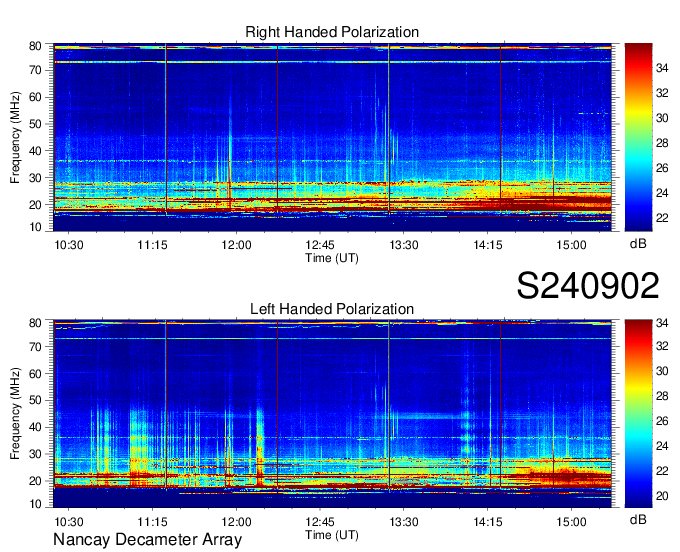This screenshot has width=680, height=552.
Task: Click the 28 dB value on the top color bar
Action: tap(662, 143)
